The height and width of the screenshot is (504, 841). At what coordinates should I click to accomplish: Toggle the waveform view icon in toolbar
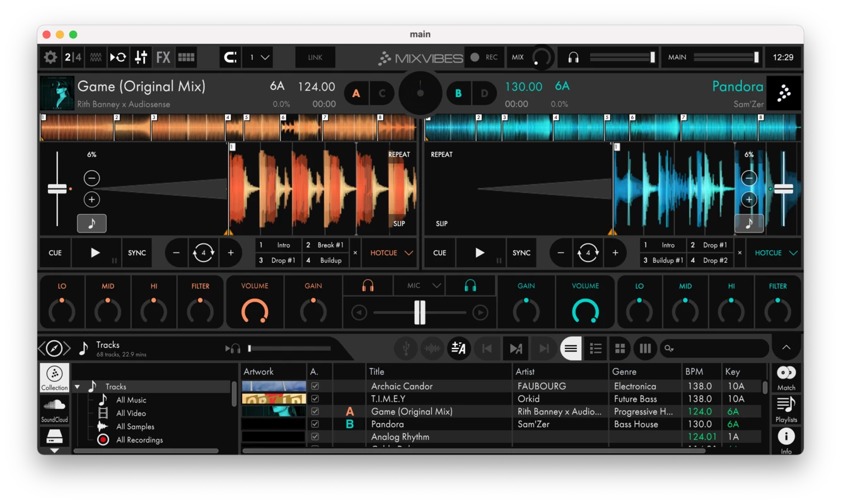pyautogui.click(x=95, y=57)
